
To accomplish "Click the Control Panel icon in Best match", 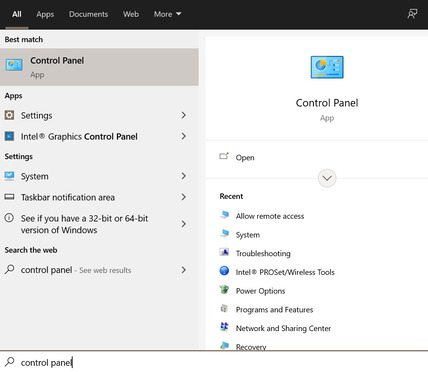I will click(14, 65).
